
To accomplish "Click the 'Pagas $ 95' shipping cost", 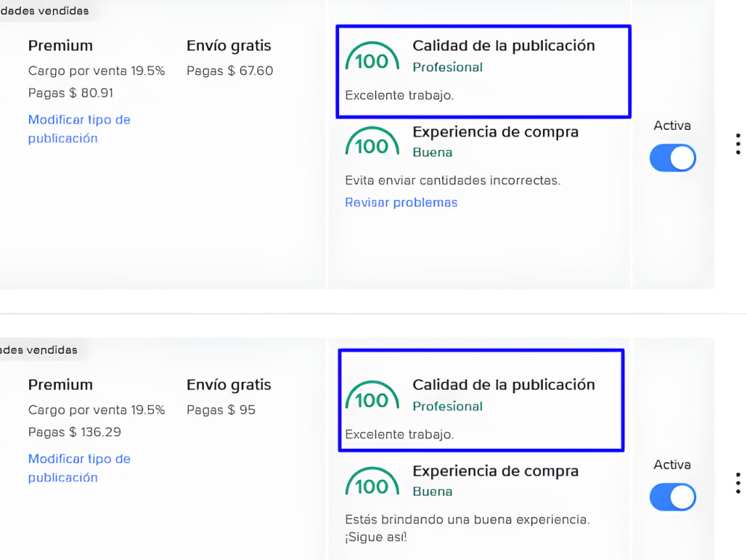I will point(220,410).
